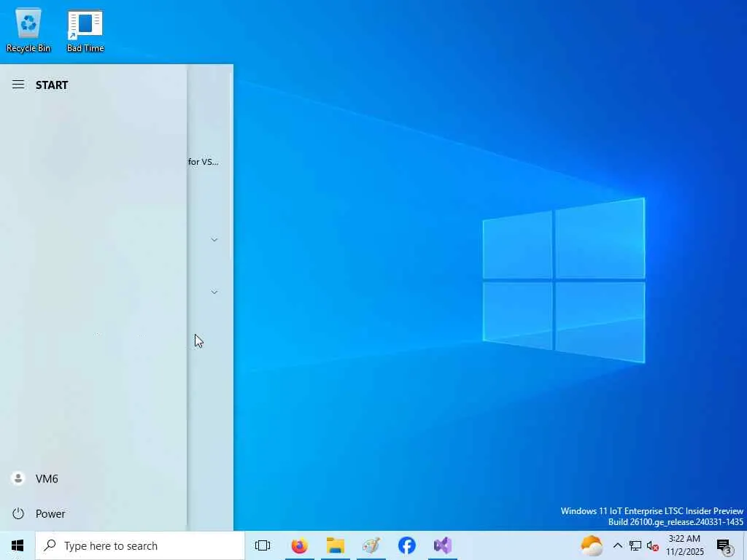This screenshot has width=747, height=560.
Task: Switch to Visual Studio in the taskbar
Action: tap(443, 545)
